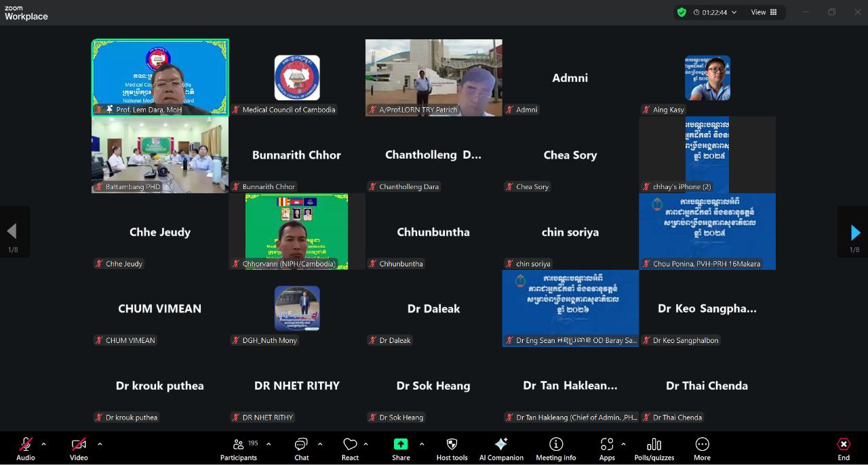
Task: Start Share screen
Action: [x=401, y=448]
